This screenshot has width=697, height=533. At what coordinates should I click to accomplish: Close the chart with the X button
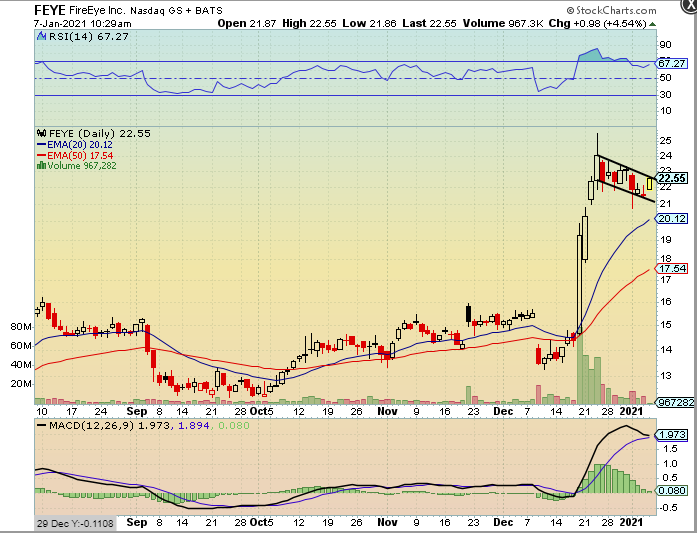pyautogui.click(x=689, y=4)
